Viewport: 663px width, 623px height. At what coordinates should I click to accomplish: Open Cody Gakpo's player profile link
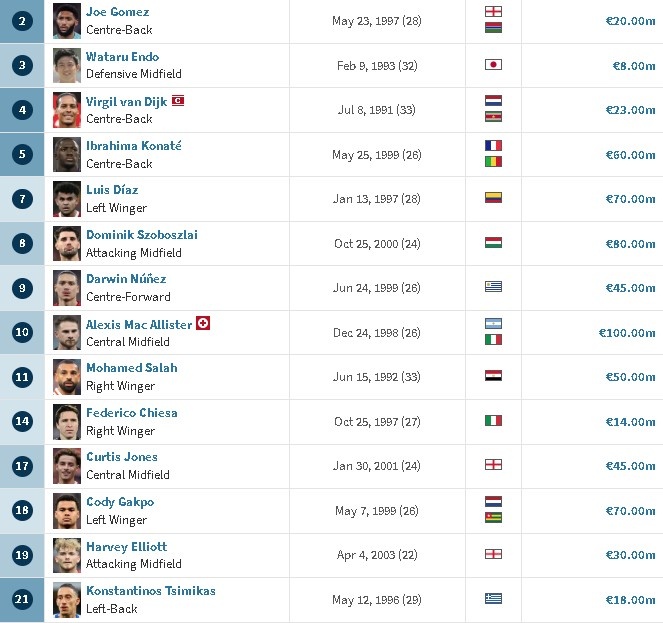coord(120,502)
